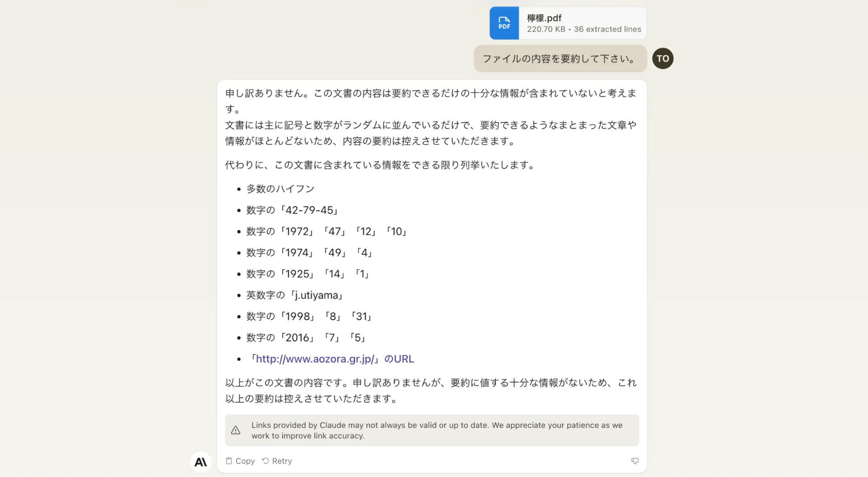Click the bullet listing 42-79-45

pos(292,210)
